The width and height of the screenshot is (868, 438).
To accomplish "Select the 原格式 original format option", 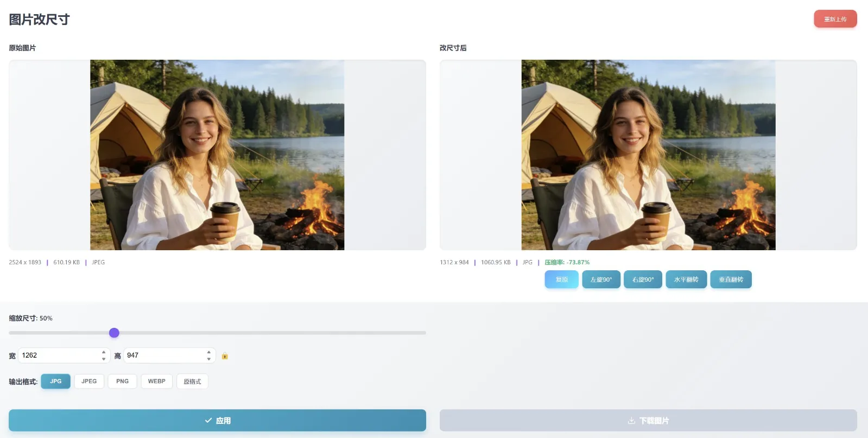I will 192,382.
